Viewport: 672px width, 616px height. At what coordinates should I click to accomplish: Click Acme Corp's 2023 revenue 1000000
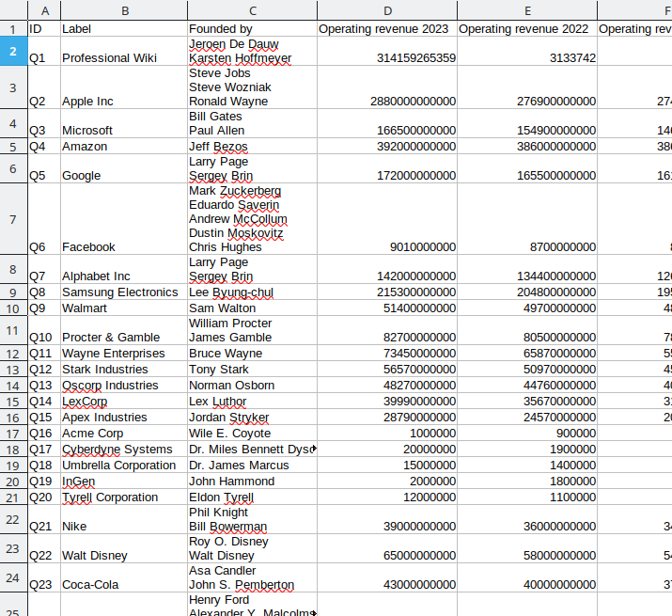pyautogui.click(x=387, y=434)
